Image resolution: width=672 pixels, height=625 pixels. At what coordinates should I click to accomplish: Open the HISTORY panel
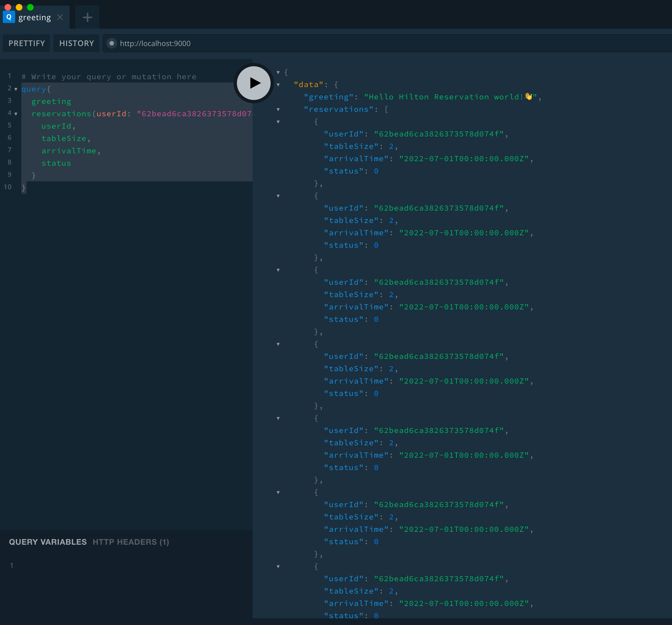(x=76, y=43)
